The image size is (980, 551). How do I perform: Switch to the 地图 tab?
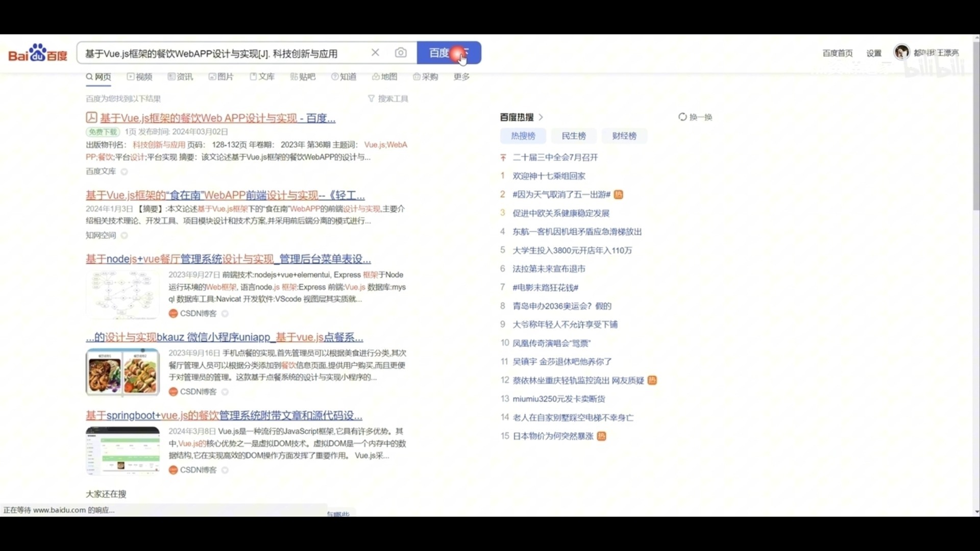[x=385, y=77]
